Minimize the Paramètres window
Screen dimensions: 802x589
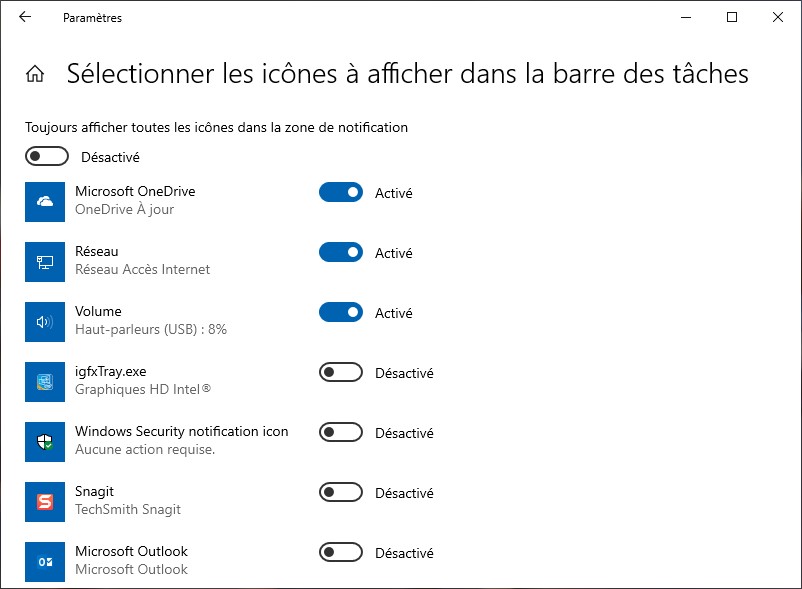(686, 17)
